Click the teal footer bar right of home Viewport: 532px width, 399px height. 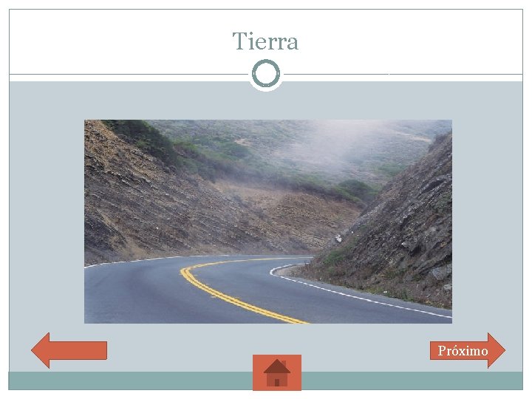coord(412,381)
